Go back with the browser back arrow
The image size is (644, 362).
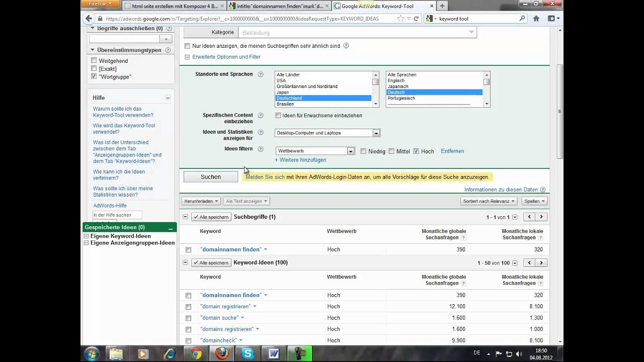[89, 19]
